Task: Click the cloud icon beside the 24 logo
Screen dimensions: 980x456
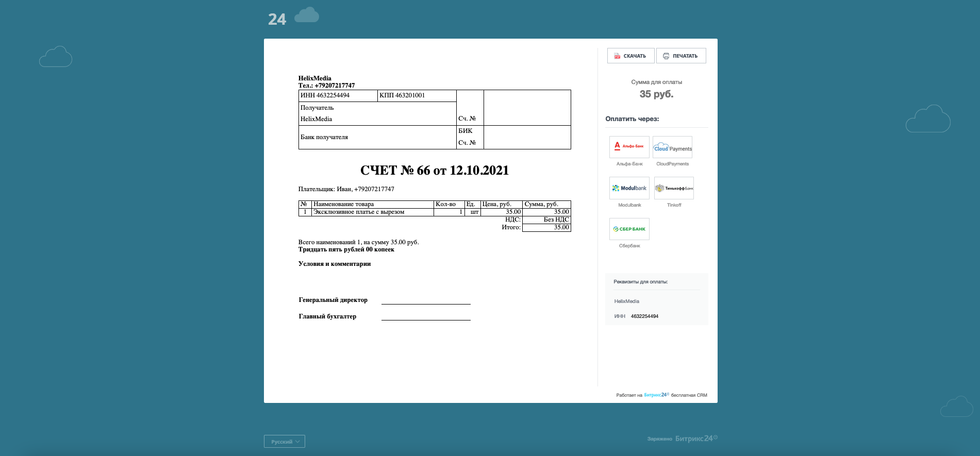Action: [x=307, y=15]
